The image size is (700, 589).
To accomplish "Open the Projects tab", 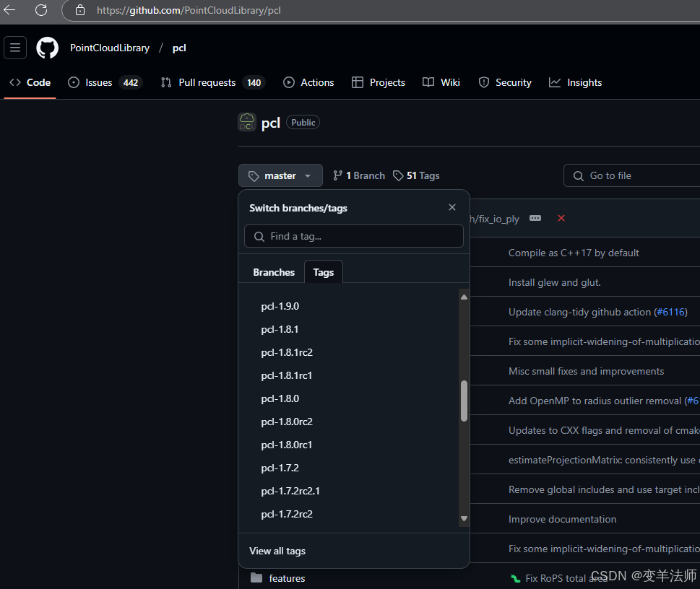I will 379,82.
